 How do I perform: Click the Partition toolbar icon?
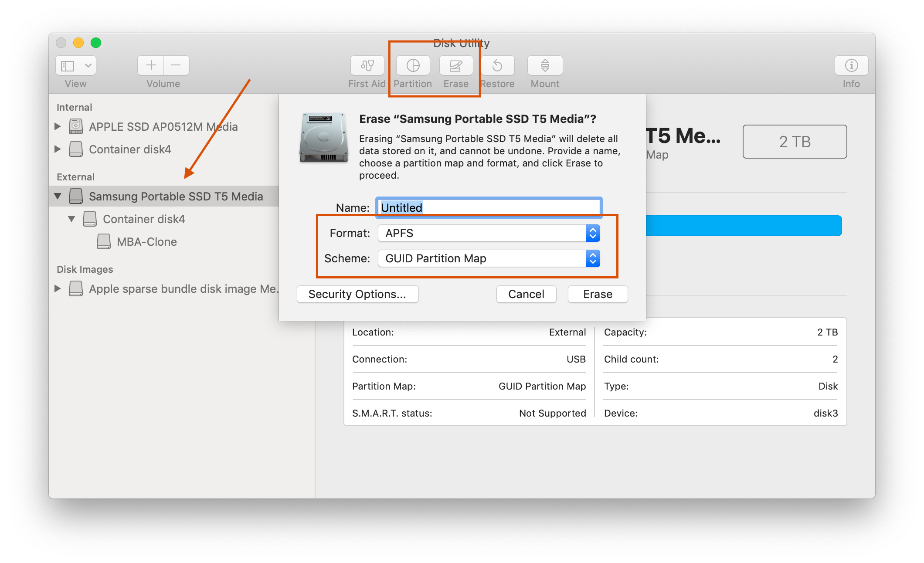(413, 65)
